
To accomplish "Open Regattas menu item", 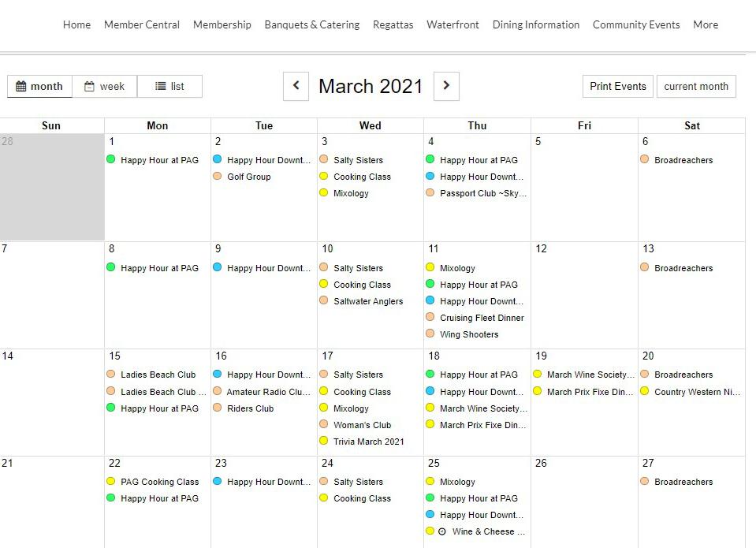I will [393, 24].
